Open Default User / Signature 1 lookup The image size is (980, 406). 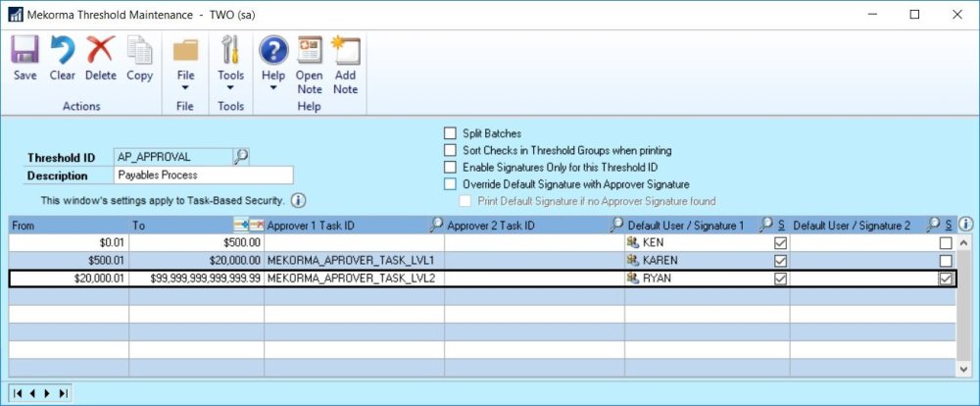(766, 225)
